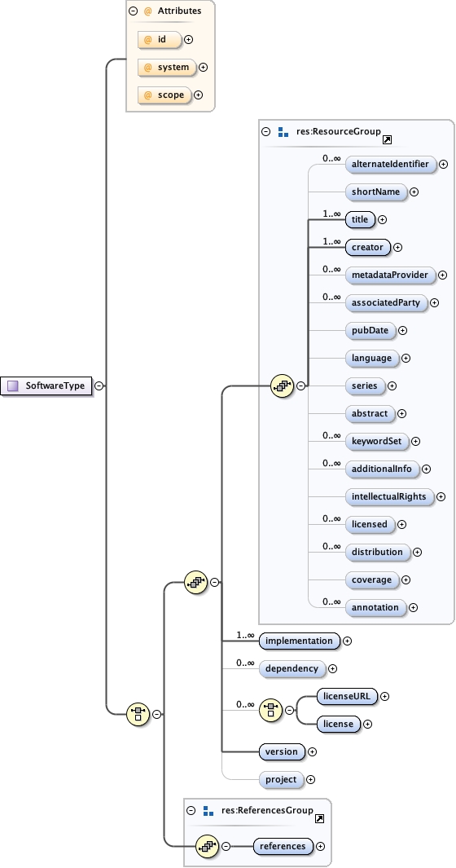The height and width of the screenshot is (868, 456).
Task: Expand the language plus button
Action: [x=406, y=358]
